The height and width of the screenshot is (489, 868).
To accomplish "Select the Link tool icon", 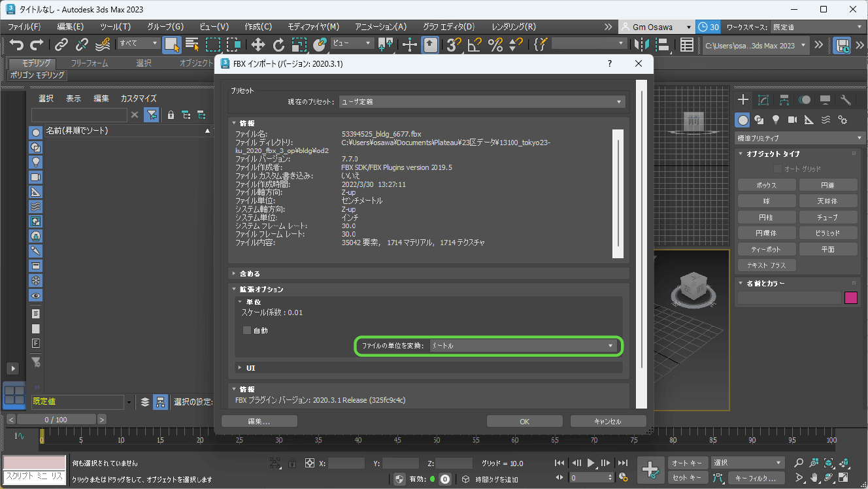I will click(x=61, y=44).
